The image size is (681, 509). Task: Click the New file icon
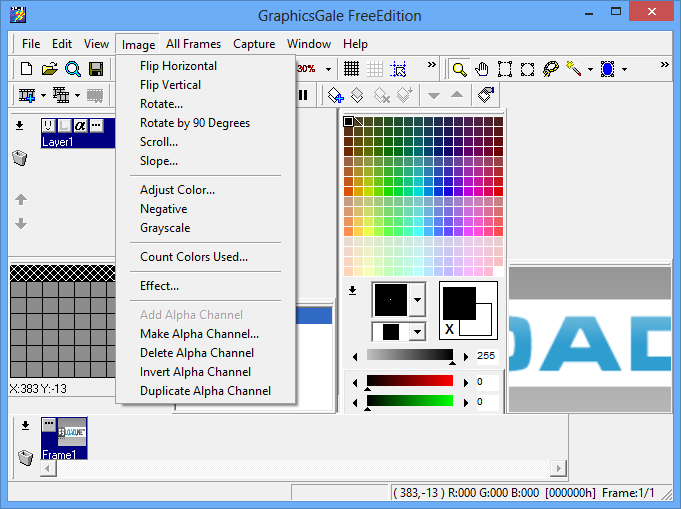tap(27, 69)
